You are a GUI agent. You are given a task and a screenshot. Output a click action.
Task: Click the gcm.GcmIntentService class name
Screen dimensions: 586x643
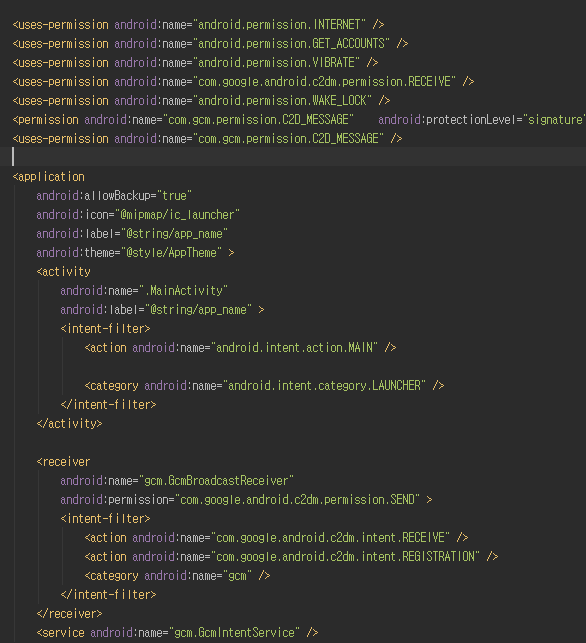coord(234,633)
